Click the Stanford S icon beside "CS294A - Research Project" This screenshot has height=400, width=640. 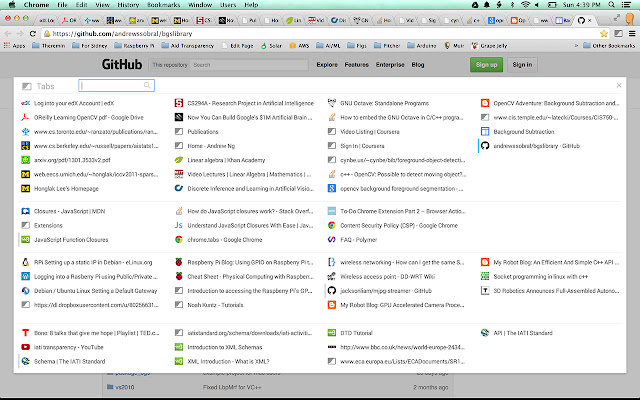(x=179, y=103)
